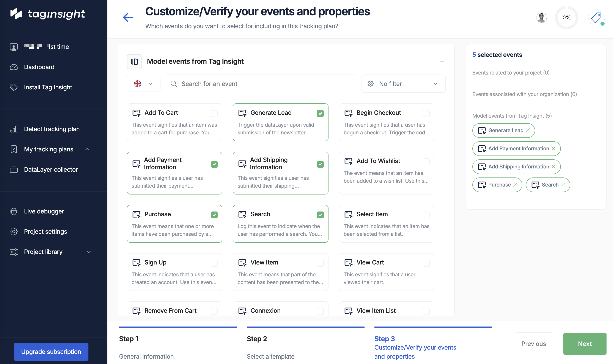The width and height of the screenshot is (613, 364).
Task: Remove Generate Lead chip with its X
Action: click(x=528, y=130)
